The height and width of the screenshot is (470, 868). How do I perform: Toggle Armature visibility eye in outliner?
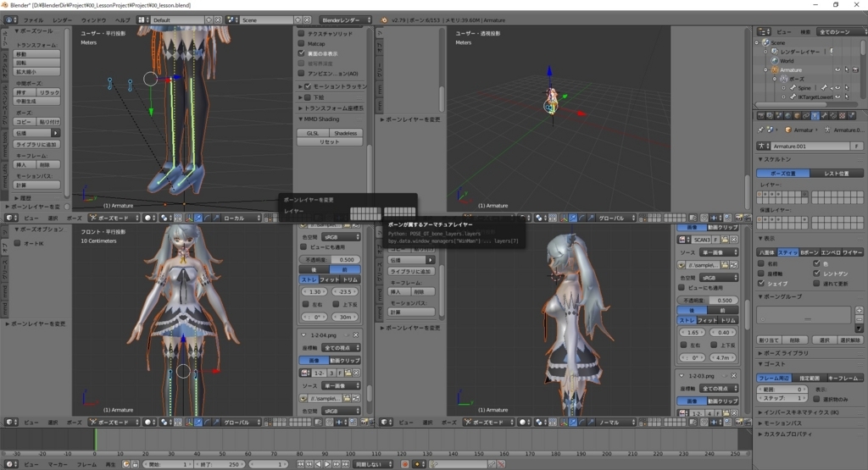pyautogui.click(x=837, y=69)
